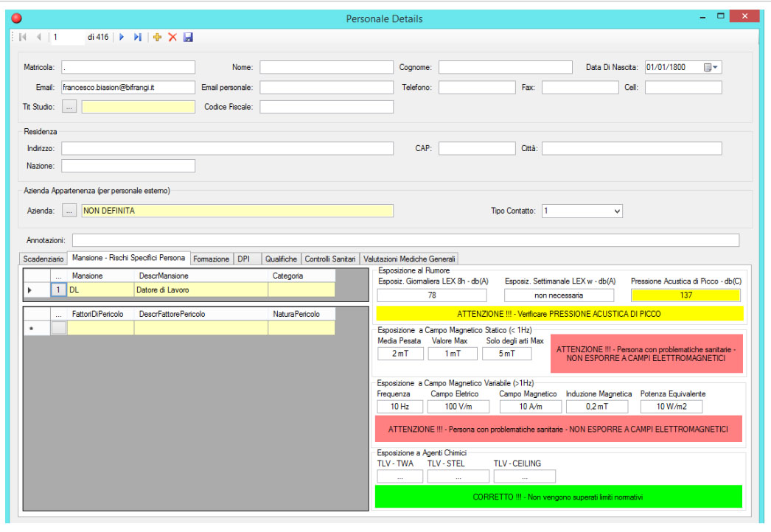Viewport: 771px width, 532px height.
Task: Go to first record navigation icon
Action: click(23, 37)
